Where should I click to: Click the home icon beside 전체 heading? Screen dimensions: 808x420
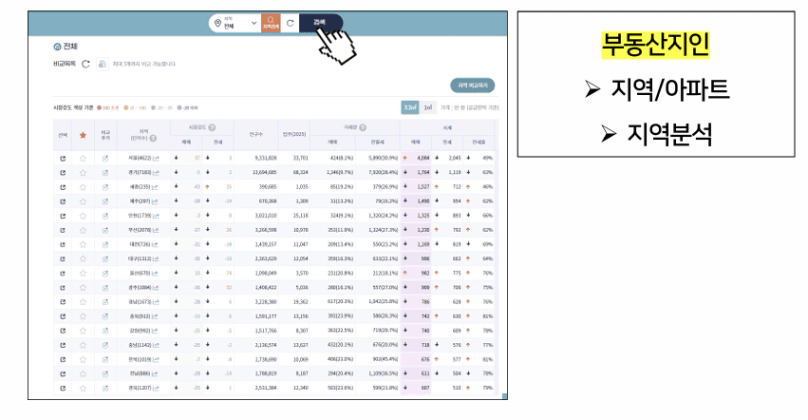(x=57, y=47)
